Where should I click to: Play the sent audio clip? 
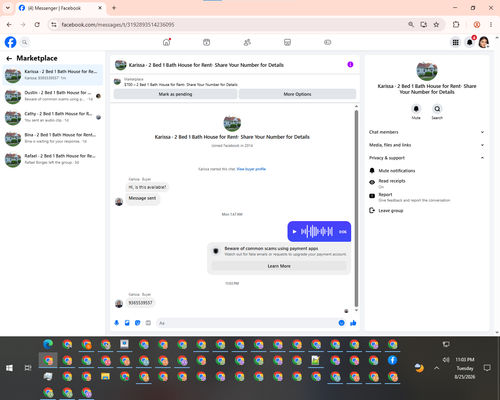pyautogui.click(x=294, y=231)
